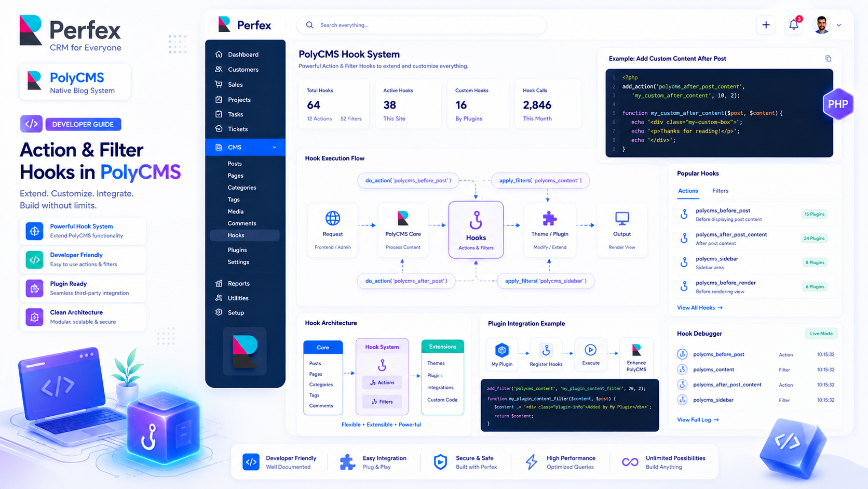Click the Register Hooks anchor icon
868x489 pixels.
(x=546, y=351)
